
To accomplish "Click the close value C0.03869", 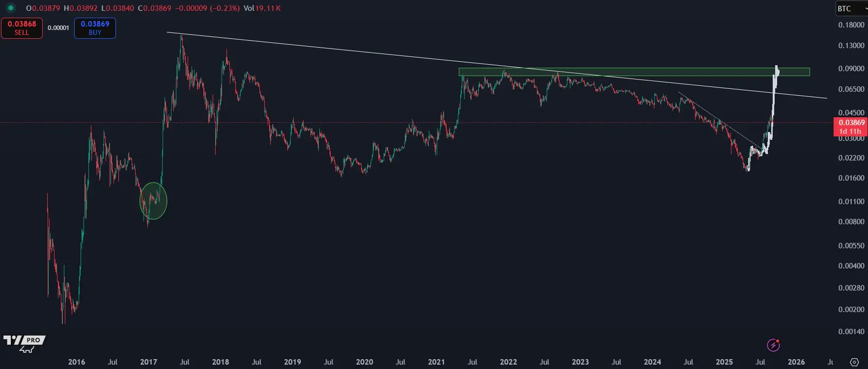I will pos(154,8).
